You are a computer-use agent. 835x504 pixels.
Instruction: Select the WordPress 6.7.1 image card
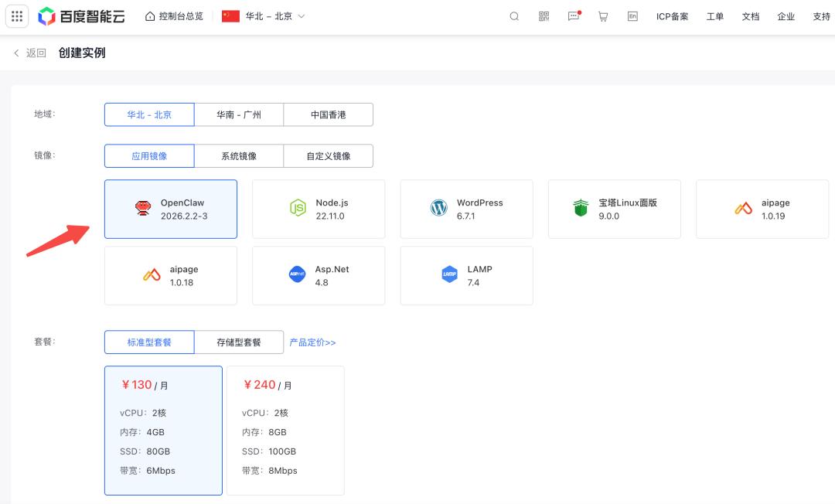(466, 209)
